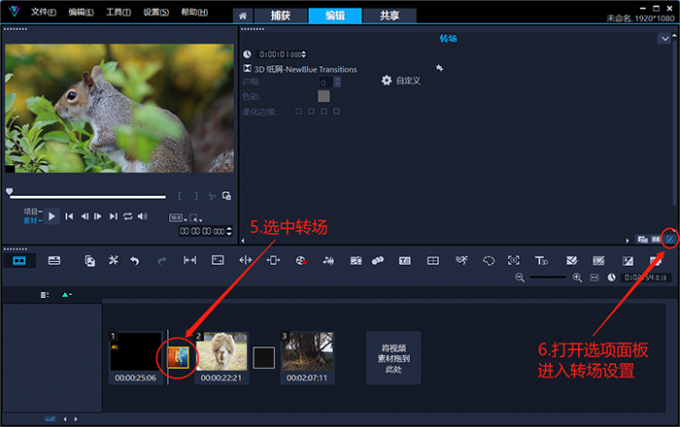Toggle the preview volume speaker

[x=142, y=216]
